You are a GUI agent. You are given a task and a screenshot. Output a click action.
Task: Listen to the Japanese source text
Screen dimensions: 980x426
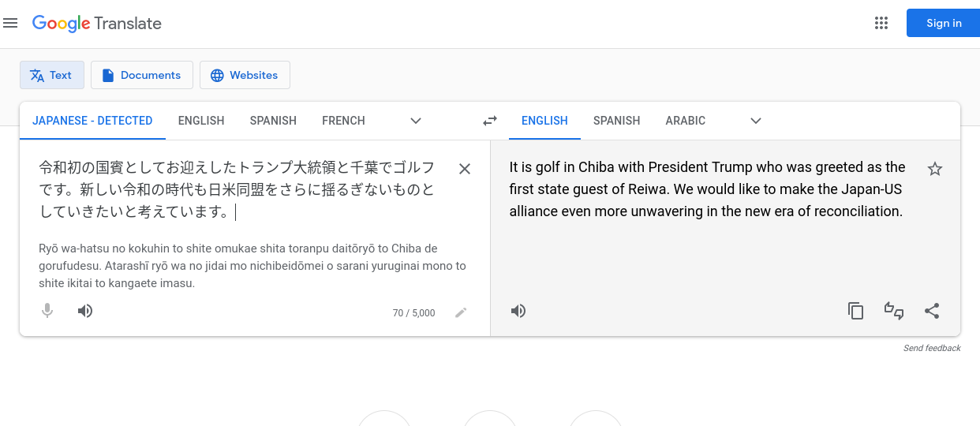pos(85,311)
